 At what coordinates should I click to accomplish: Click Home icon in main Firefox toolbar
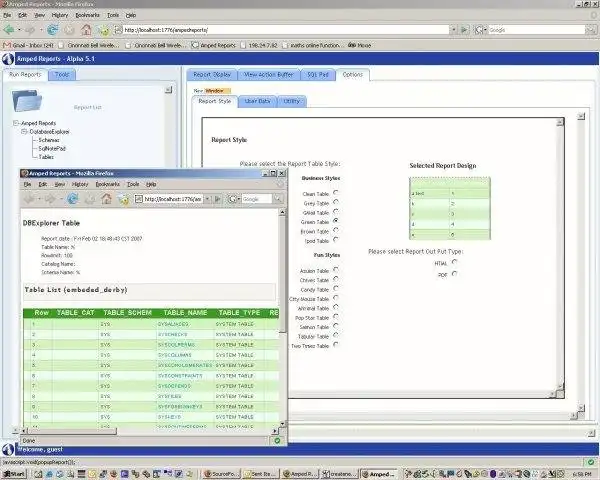pos(86,29)
